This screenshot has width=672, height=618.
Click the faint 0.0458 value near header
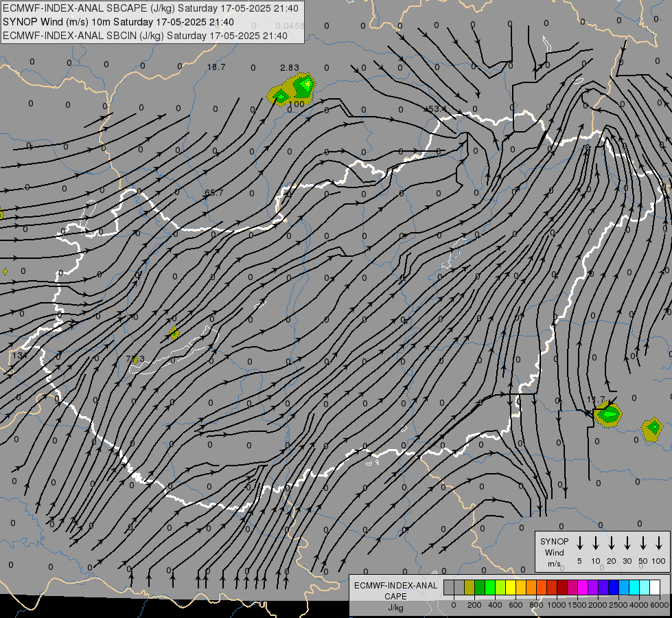coord(290,25)
